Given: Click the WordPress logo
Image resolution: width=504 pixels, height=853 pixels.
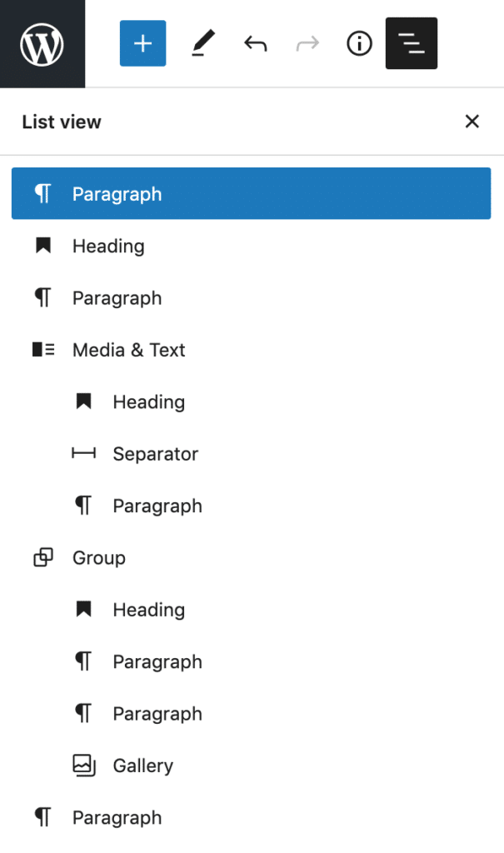Looking at the screenshot, I should [42, 43].
